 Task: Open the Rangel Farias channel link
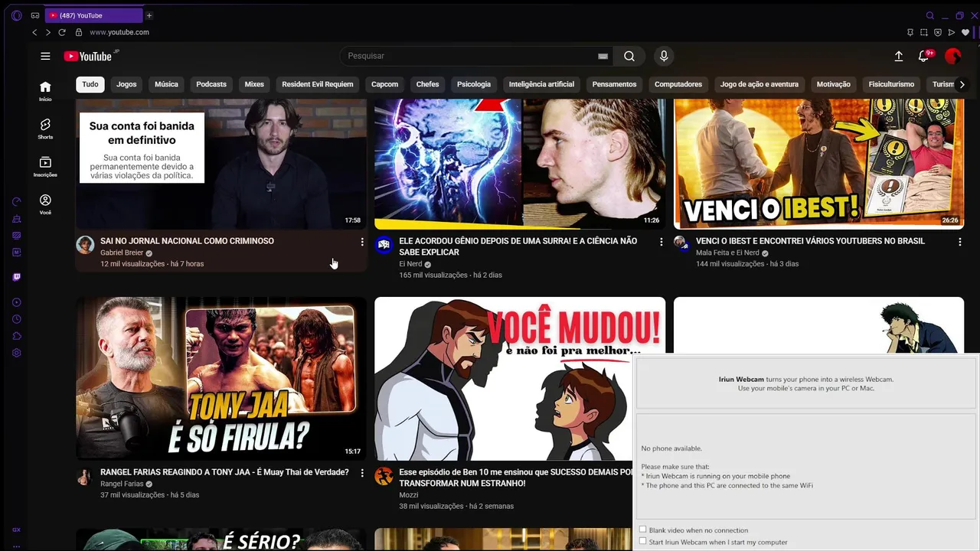coord(122,484)
